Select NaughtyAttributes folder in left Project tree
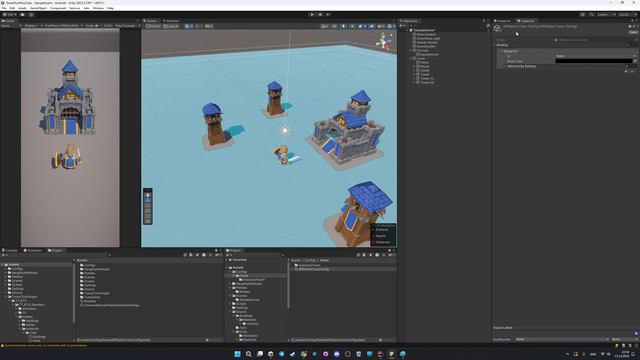The width and height of the screenshot is (640, 360). coord(24,273)
